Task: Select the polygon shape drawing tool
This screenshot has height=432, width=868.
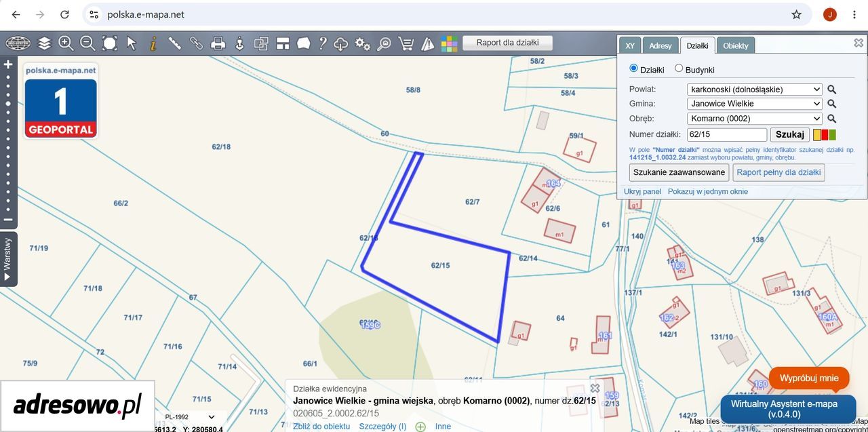Action: (303, 43)
